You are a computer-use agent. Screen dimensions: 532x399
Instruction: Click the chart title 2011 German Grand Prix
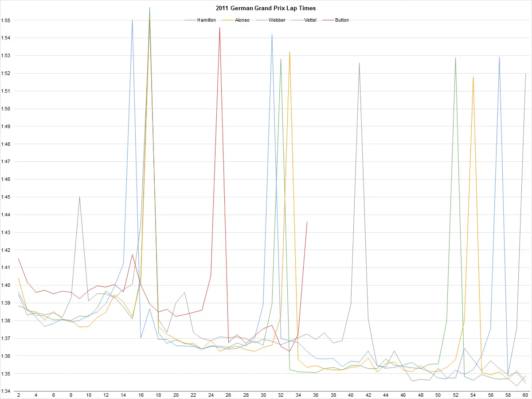265,8
